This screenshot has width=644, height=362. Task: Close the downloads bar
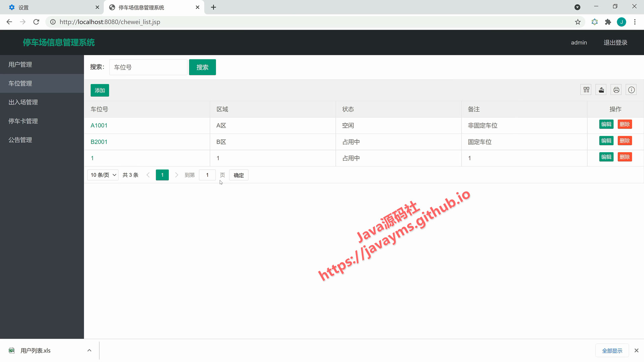[x=636, y=351]
